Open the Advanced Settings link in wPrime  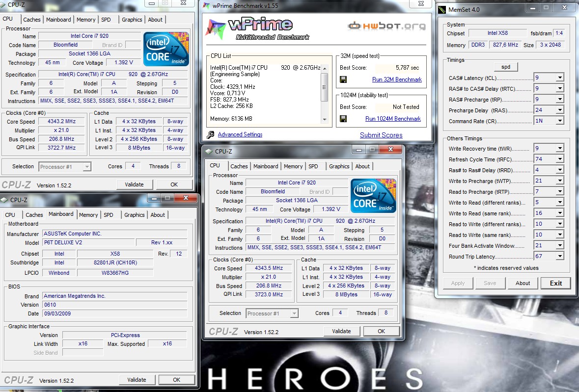click(x=240, y=134)
